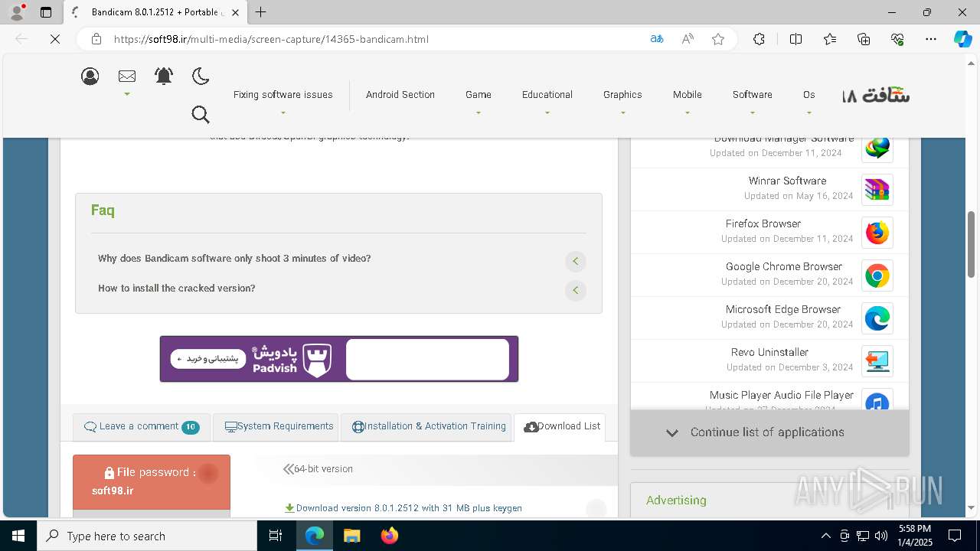
Task: Open the Revo Uninstaller icon
Action: click(x=877, y=361)
